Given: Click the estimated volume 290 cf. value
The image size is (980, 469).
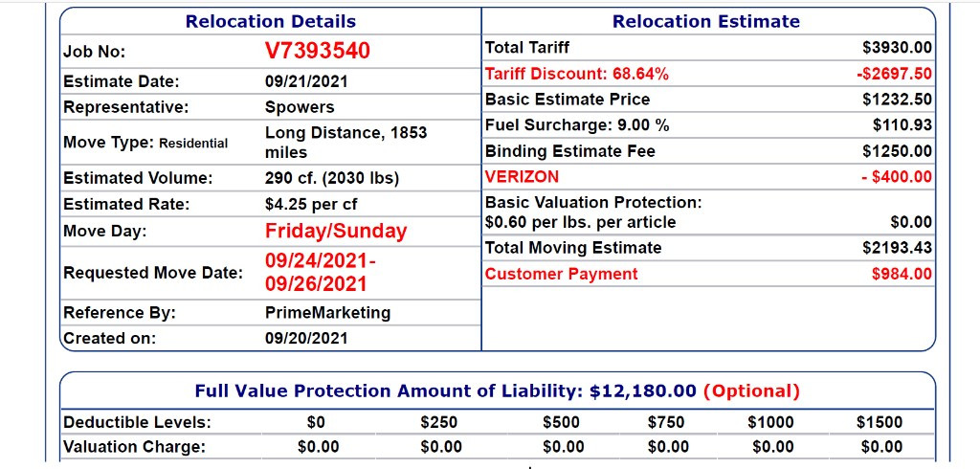Looking at the screenshot, I should (x=331, y=178).
